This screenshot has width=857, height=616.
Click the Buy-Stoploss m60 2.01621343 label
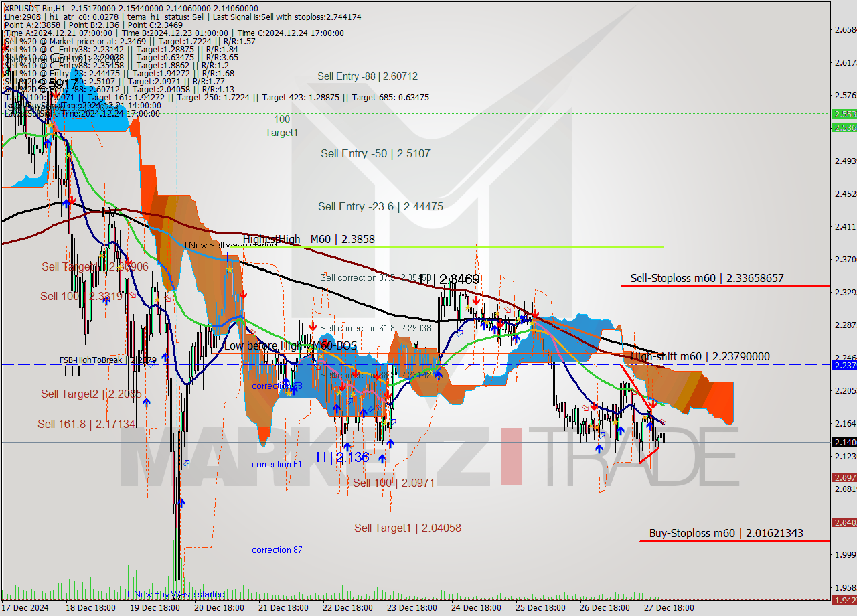pos(726,534)
